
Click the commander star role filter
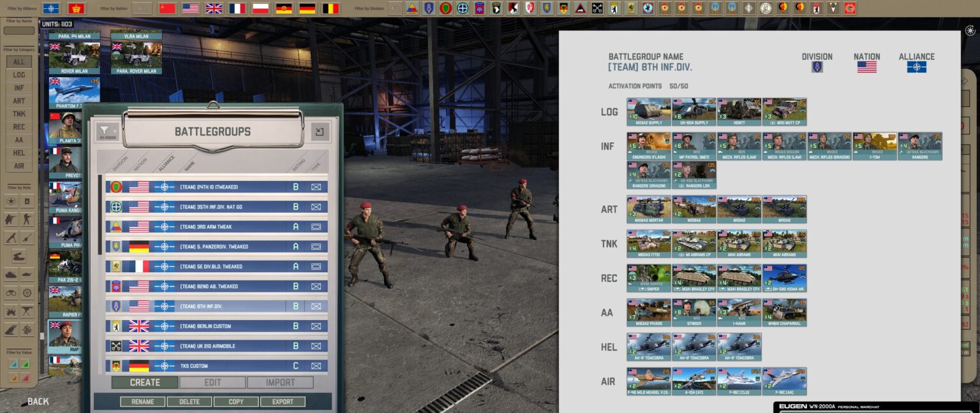(x=11, y=201)
